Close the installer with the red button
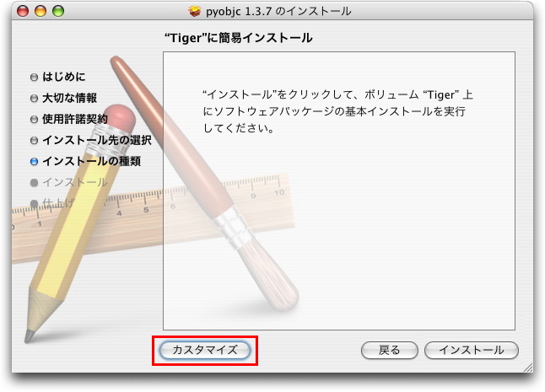Screen dimensions: 545x392 23,11
